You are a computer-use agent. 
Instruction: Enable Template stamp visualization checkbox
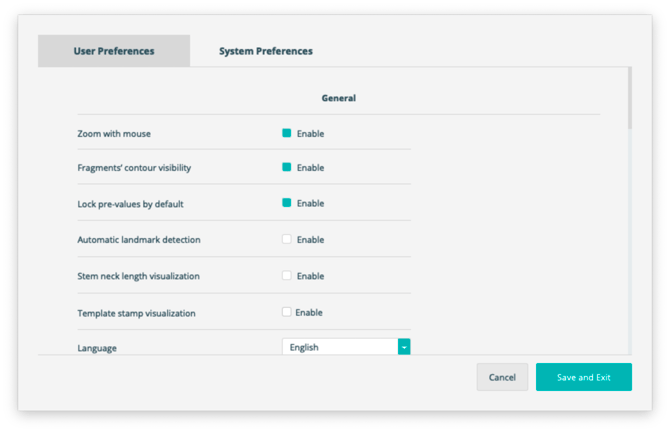tap(286, 312)
